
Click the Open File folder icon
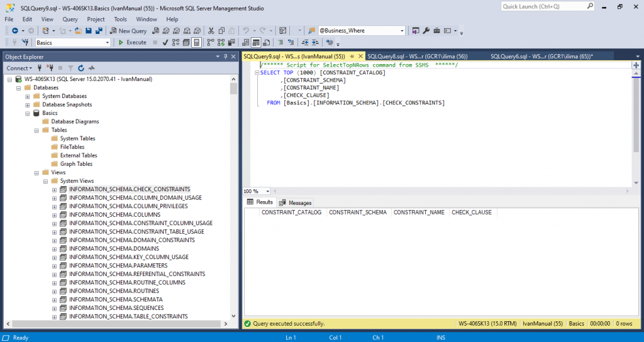pyautogui.click(x=78, y=31)
